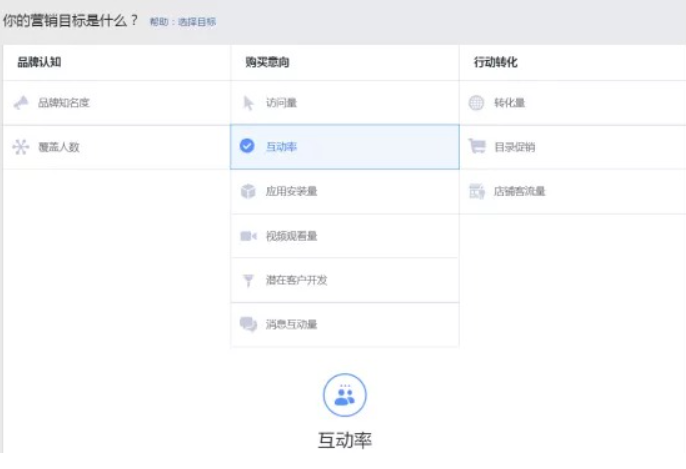The height and width of the screenshot is (469, 686).
Task: Click the box icon for 应用安装量
Action: coord(248,191)
